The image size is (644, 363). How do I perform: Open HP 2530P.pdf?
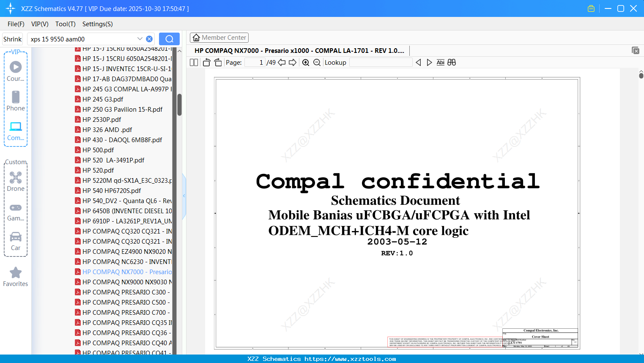[98, 120]
